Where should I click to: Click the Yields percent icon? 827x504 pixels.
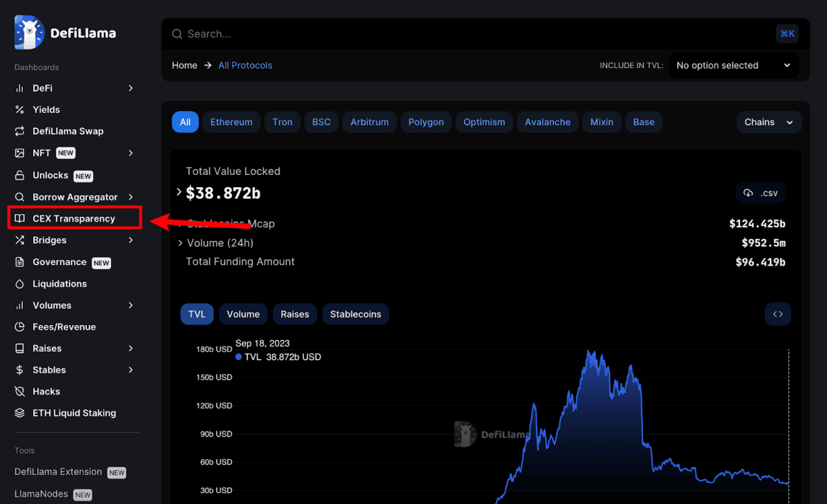pyautogui.click(x=20, y=109)
